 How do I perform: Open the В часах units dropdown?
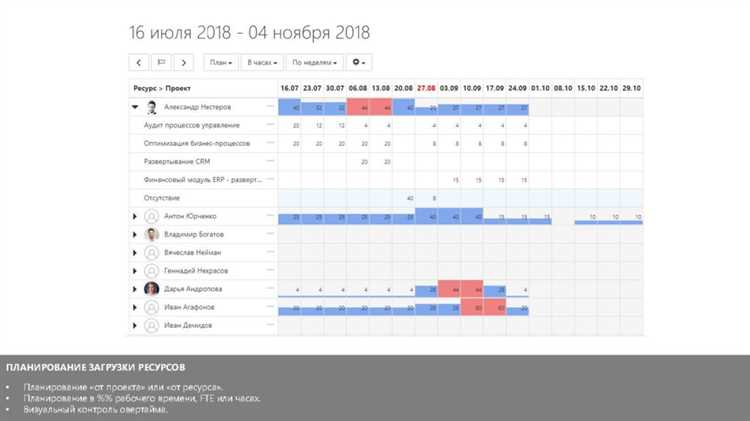(x=262, y=63)
